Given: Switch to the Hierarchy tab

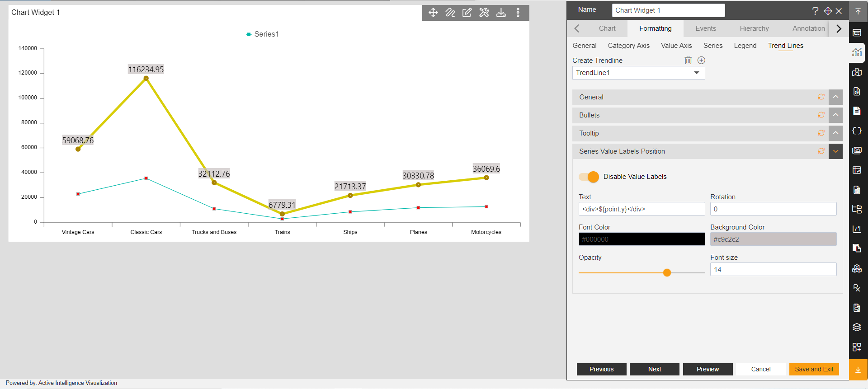Looking at the screenshot, I should [x=754, y=28].
